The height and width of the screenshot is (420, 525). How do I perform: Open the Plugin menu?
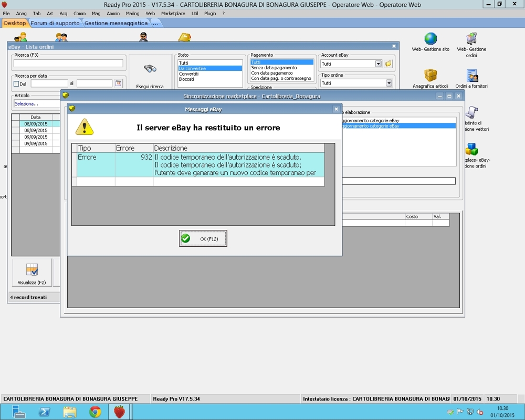210,14
